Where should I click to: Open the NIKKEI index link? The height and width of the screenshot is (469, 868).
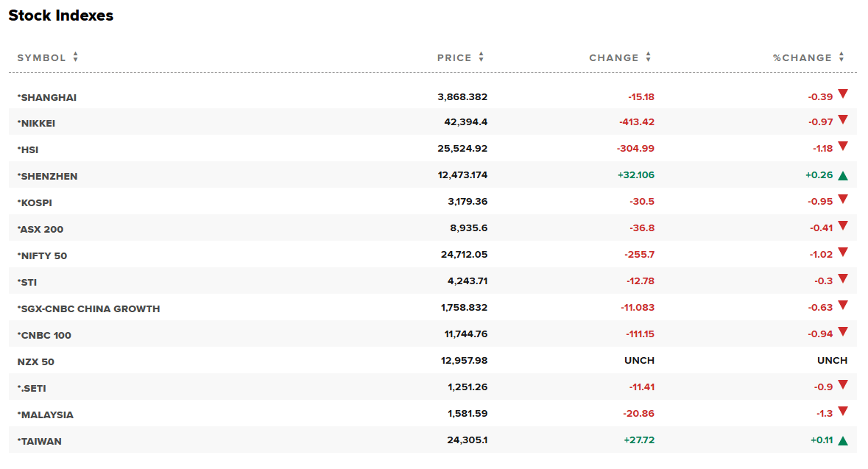coord(38,123)
